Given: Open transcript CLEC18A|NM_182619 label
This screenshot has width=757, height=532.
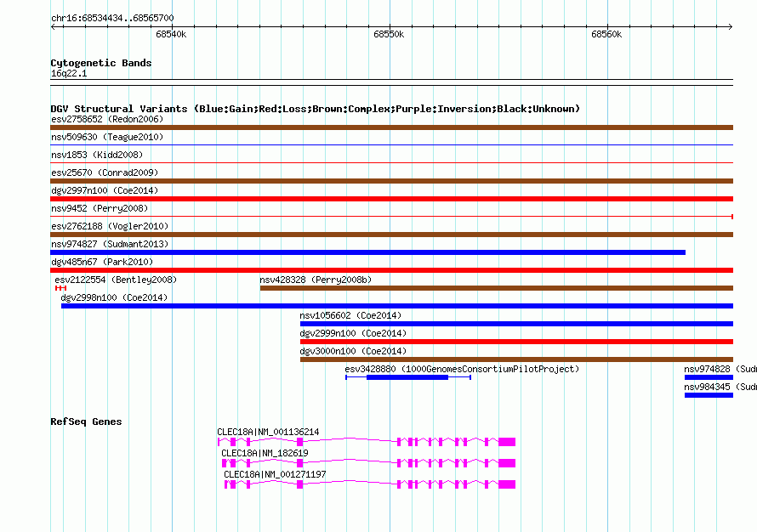Looking at the screenshot, I should coord(265,453).
